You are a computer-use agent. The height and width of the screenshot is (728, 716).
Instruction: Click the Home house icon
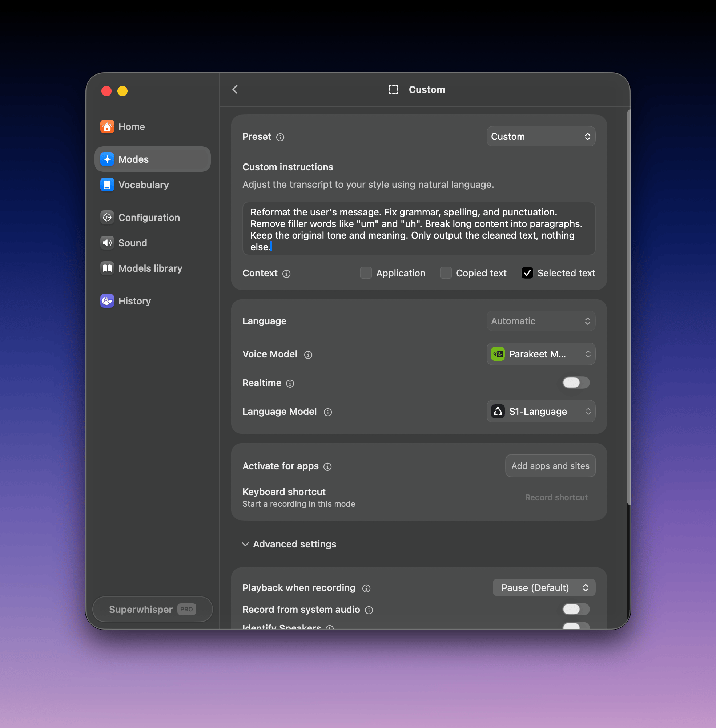(x=107, y=127)
